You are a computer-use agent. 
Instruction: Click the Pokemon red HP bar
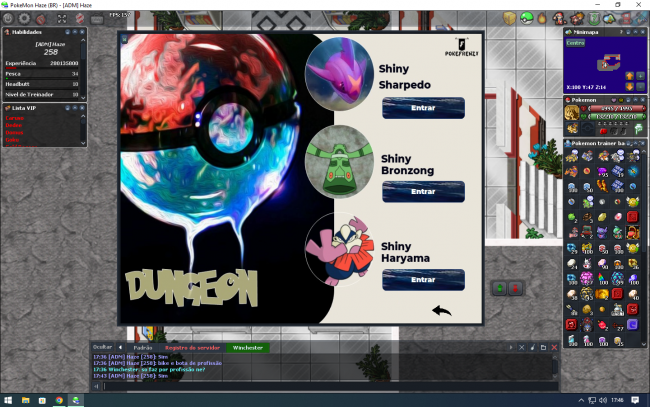pos(617,109)
